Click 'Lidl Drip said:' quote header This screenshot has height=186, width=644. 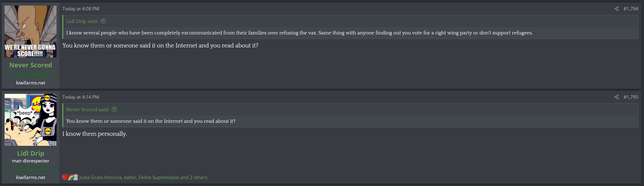(x=82, y=21)
